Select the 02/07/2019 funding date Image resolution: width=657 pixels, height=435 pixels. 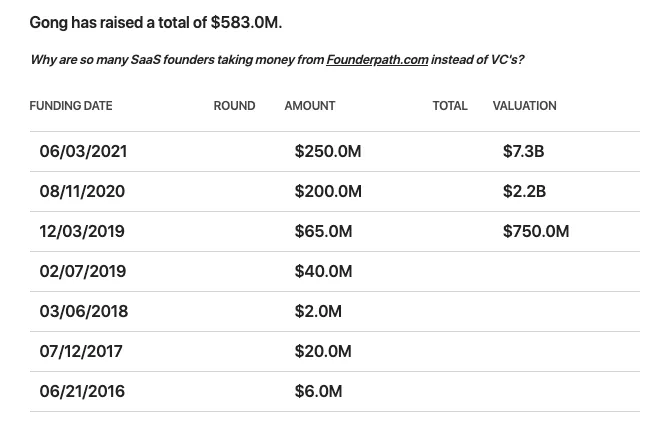[x=83, y=272]
